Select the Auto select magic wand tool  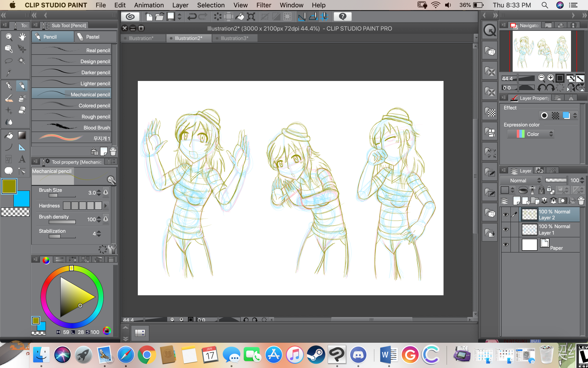22,60
